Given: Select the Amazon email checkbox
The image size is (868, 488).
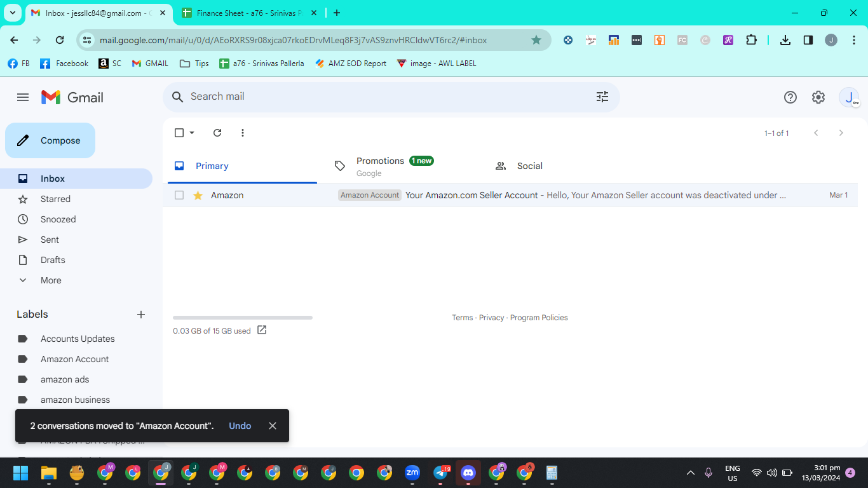Looking at the screenshot, I should point(179,195).
